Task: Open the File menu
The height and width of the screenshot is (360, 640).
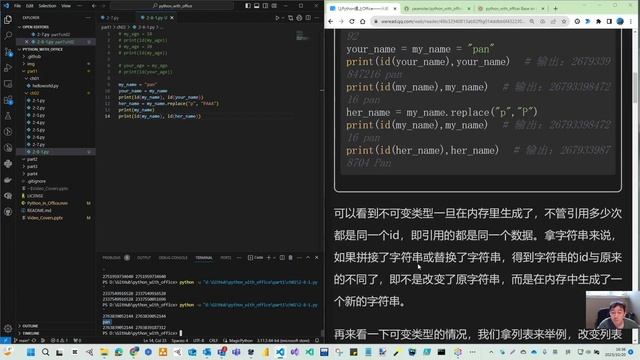Action: pos(18,6)
